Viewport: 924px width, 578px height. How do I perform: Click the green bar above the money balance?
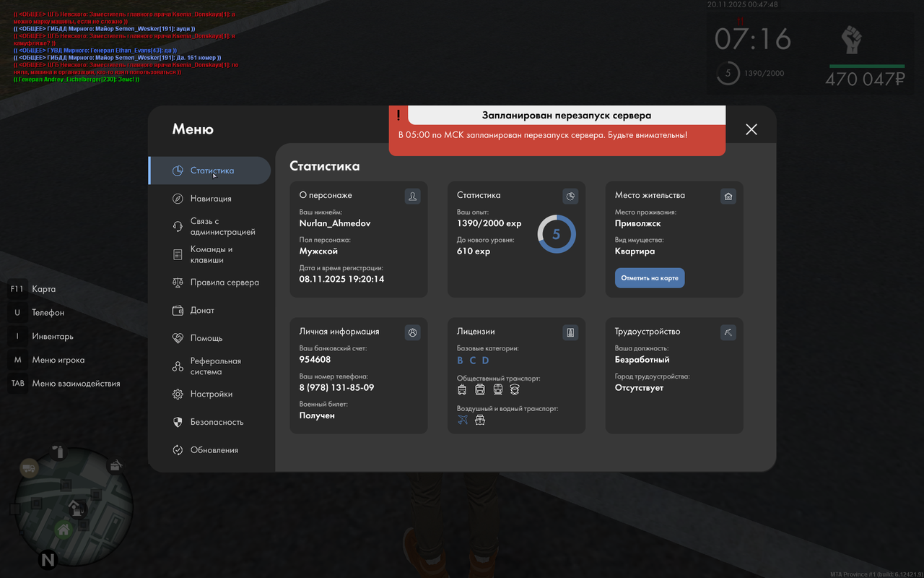pyautogui.click(x=866, y=66)
